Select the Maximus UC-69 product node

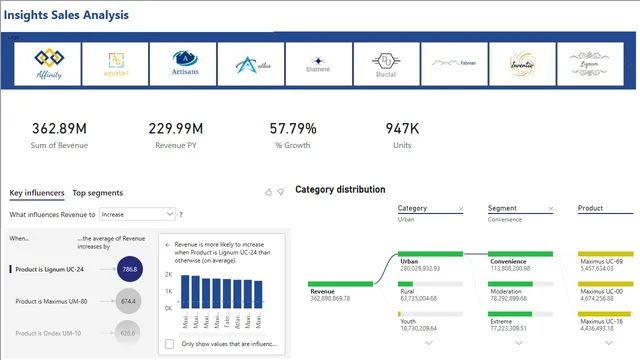pyautogui.click(x=606, y=261)
